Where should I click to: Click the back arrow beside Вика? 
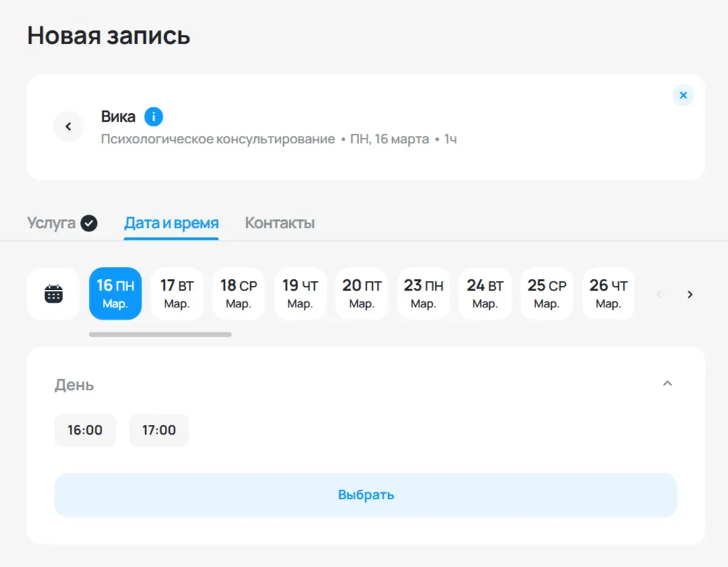pyautogui.click(x=68, y=126)
